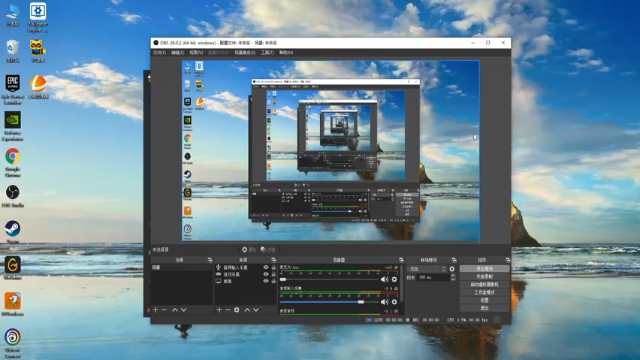
Task: Open the Tools (工具) menu
Action: (x=267, y=53)
